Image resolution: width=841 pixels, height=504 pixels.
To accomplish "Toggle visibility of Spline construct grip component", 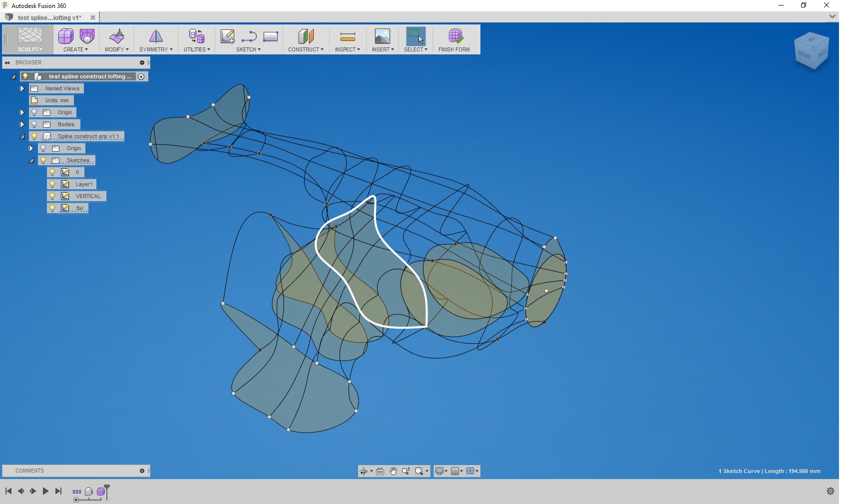I will pyautogui.click(x=34, y=136).
